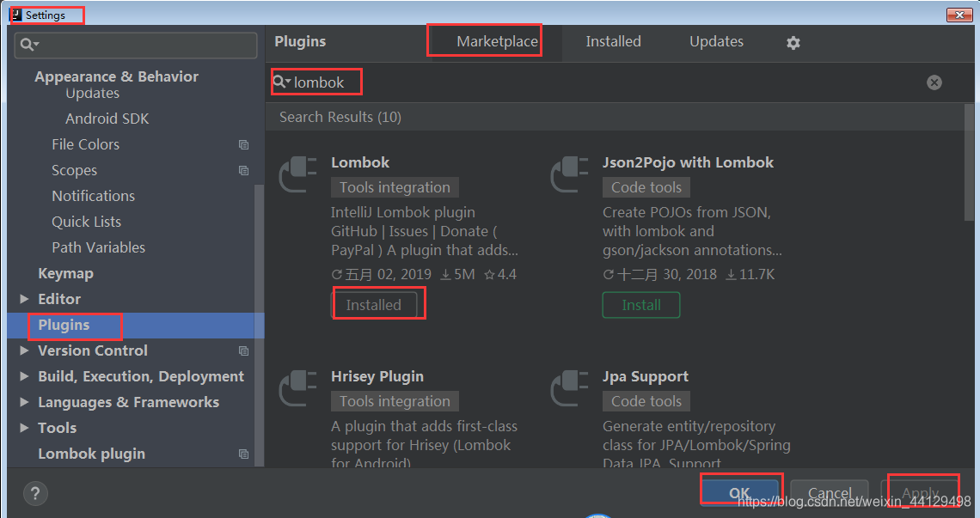This screenshot has width=980, height=518.
Task: Open the plugin search options magnifier dropdown
Action: (x=282, y=82)
